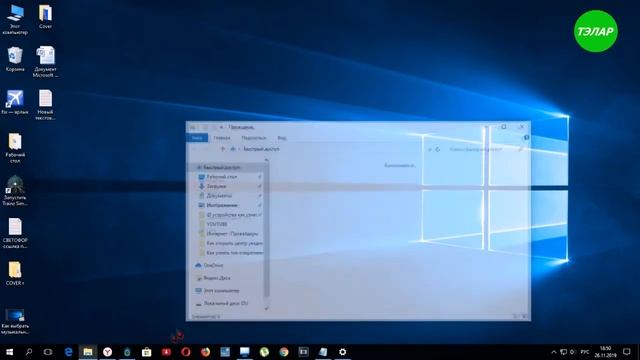Click the Быстрый доступ address bar path
The height and width of the screenshot is (360, 640).
[261, 149]
